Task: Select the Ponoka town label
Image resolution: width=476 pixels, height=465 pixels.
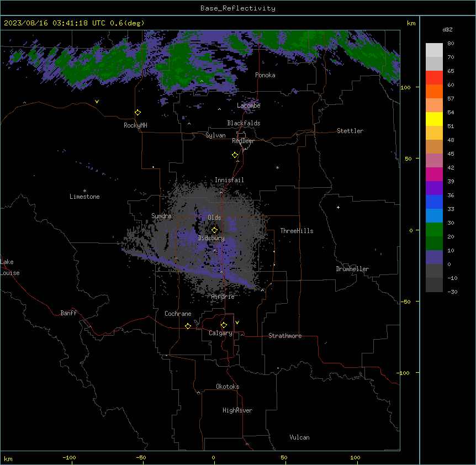Action: click(265, 75)
